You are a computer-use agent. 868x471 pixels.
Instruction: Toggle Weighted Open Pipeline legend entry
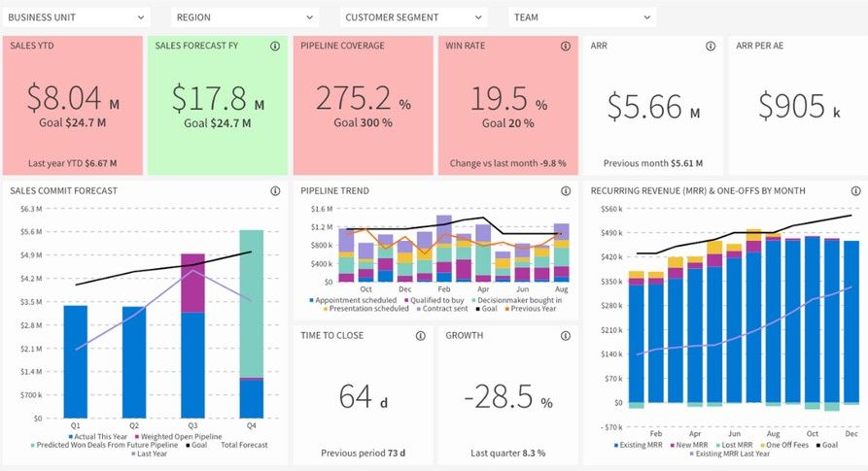click(x=178, y=436)
